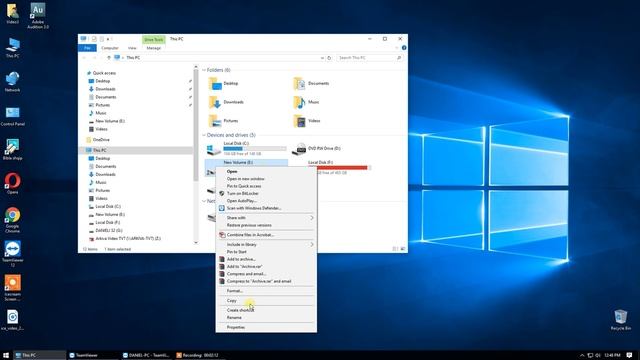640x360 pixels.
Task: Choose Scan with Windows Defender
Action: [266, 208]
